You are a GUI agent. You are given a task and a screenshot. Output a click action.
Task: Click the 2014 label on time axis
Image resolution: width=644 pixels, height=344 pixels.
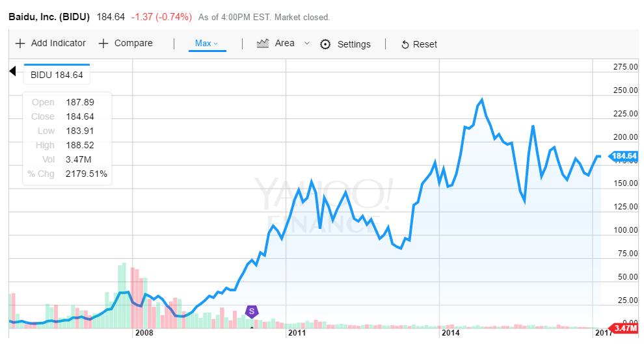[450, 333]
